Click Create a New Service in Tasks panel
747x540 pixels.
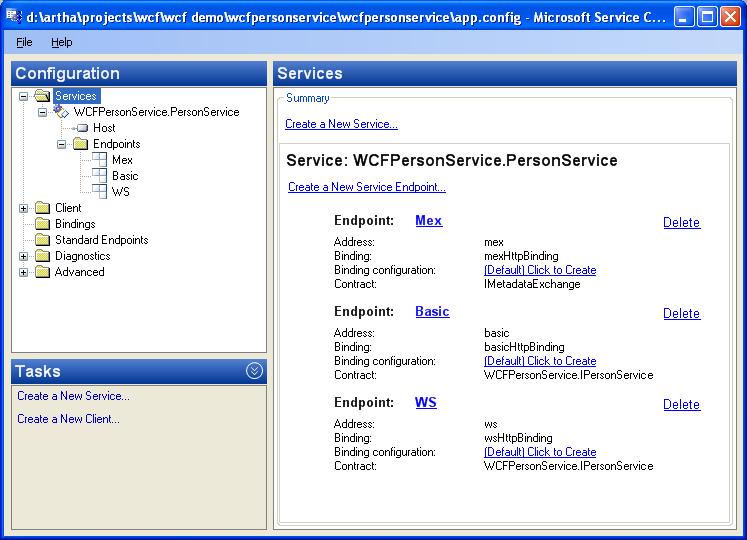point(73,396)
